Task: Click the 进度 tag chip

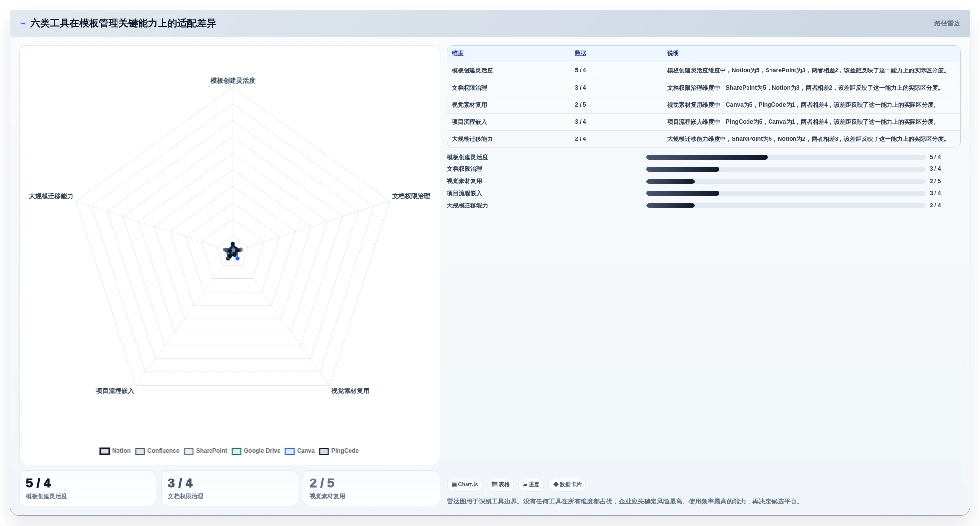Action: pos(531,485)
